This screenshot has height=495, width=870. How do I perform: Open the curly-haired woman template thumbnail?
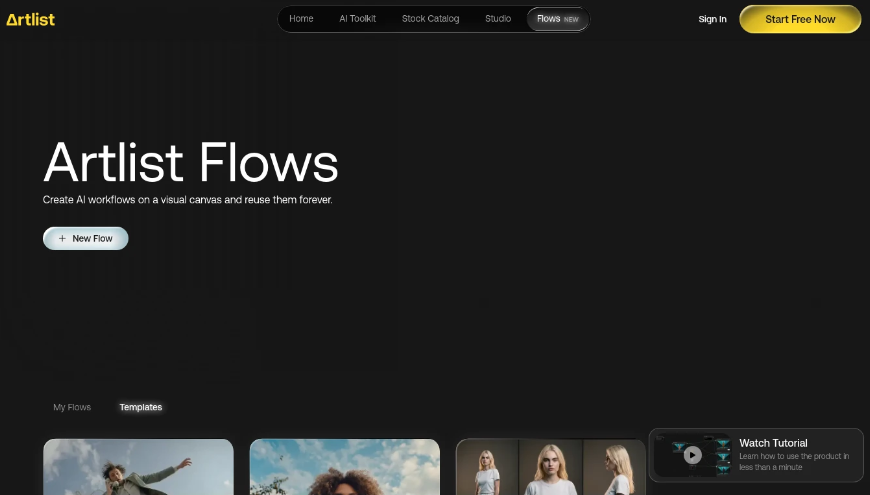345,467
